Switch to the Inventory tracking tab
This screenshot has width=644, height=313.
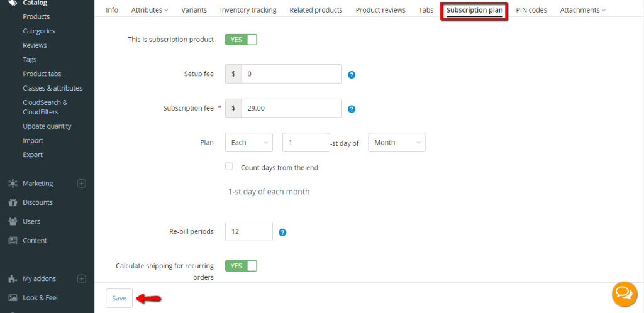pyautogui.click(x=248, y=10)
